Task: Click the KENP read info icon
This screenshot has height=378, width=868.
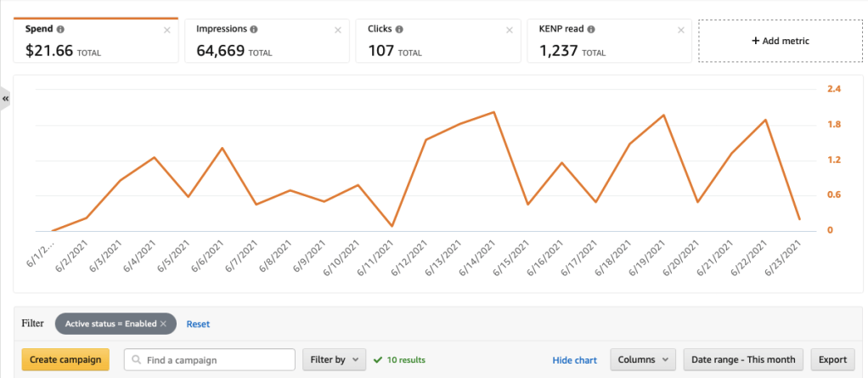Action: coord(591,29)
